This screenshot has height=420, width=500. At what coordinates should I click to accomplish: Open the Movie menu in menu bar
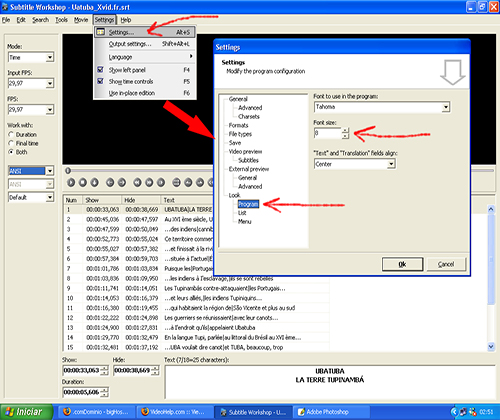81,20
